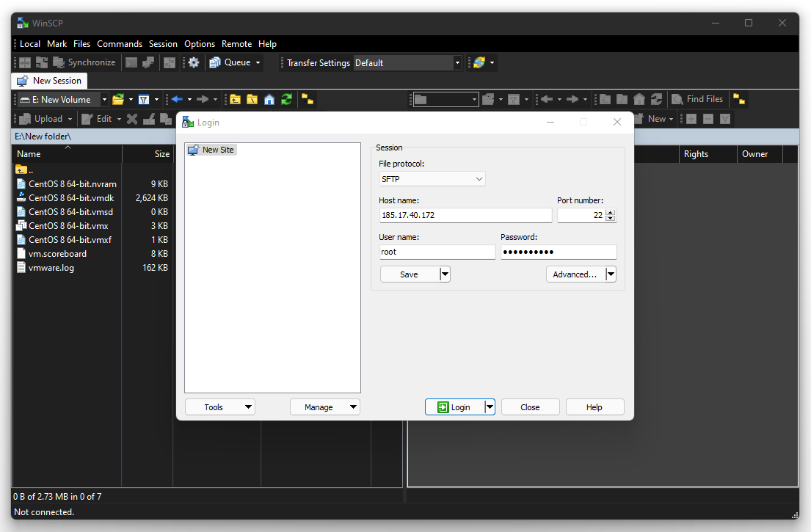
Task: Click the local Parent Directory folder icon
Action: (236, 99)
